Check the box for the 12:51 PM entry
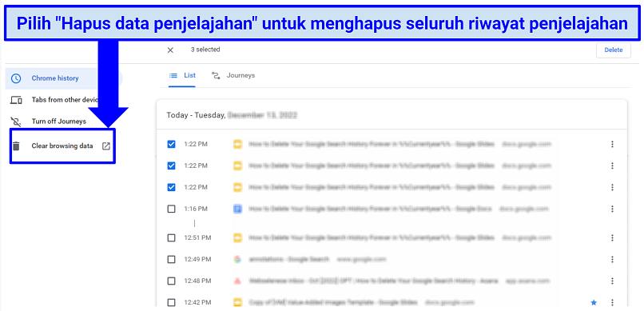Screen dimensions: 644x311 pos(171,238)
